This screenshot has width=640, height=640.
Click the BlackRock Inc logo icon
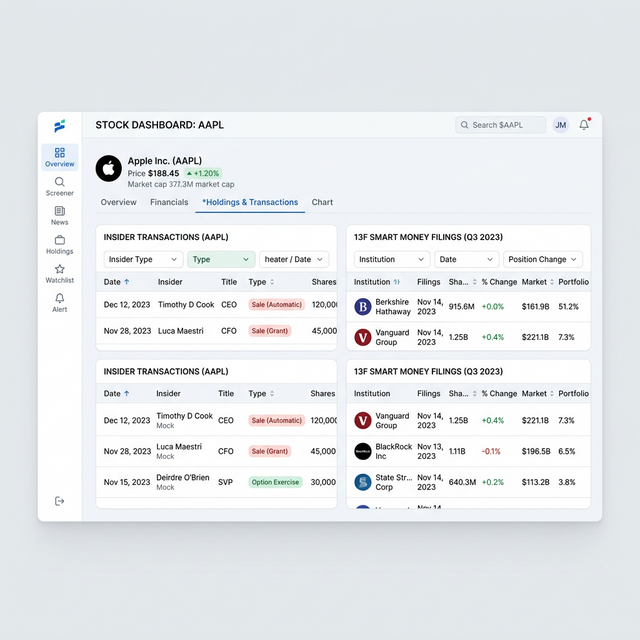[x=362, y=451]
